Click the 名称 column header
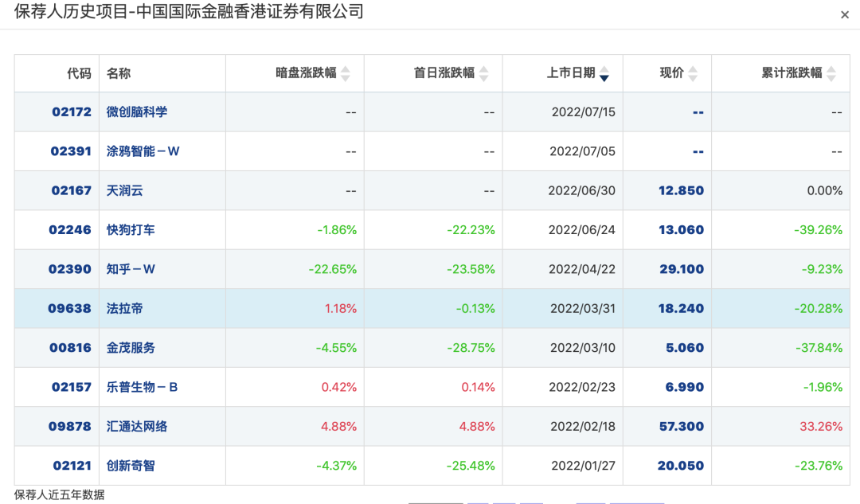860x504 pixels. (119, 73)
